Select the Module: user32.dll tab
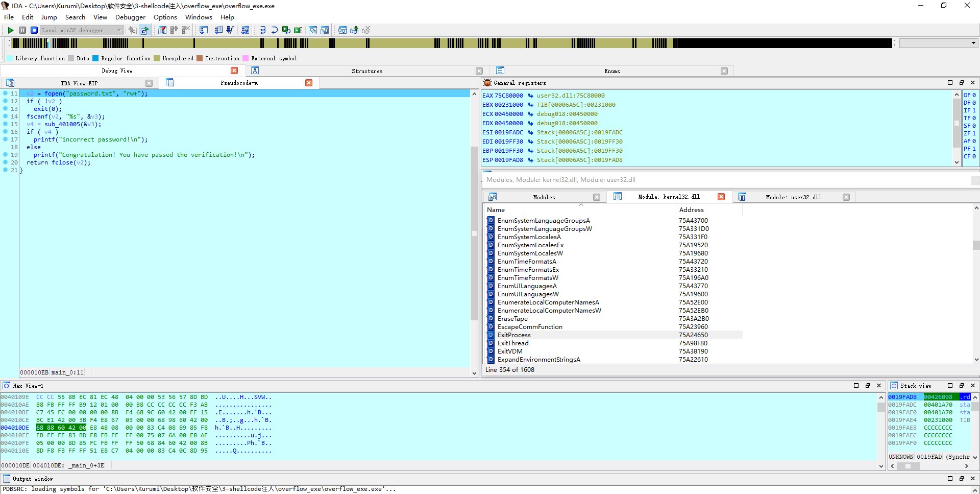Screen dimensions: 980x494 pyautogui.click(x=793, y=197)
